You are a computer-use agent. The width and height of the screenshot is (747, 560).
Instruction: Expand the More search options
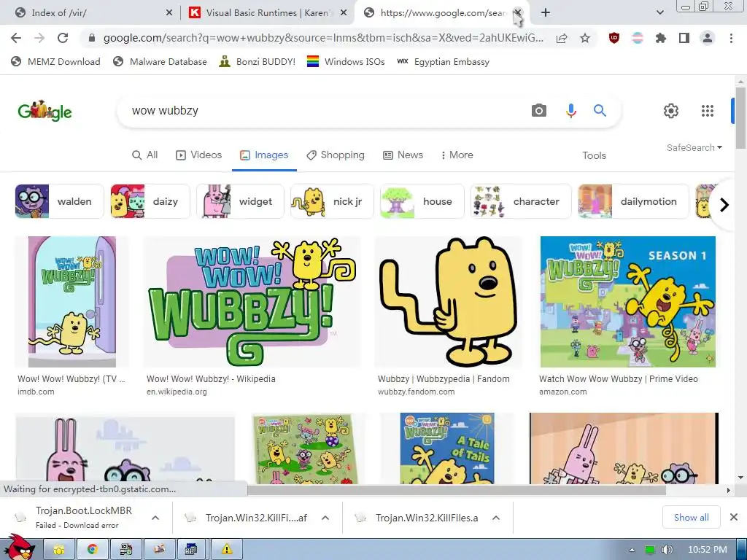tap(457, 155)
